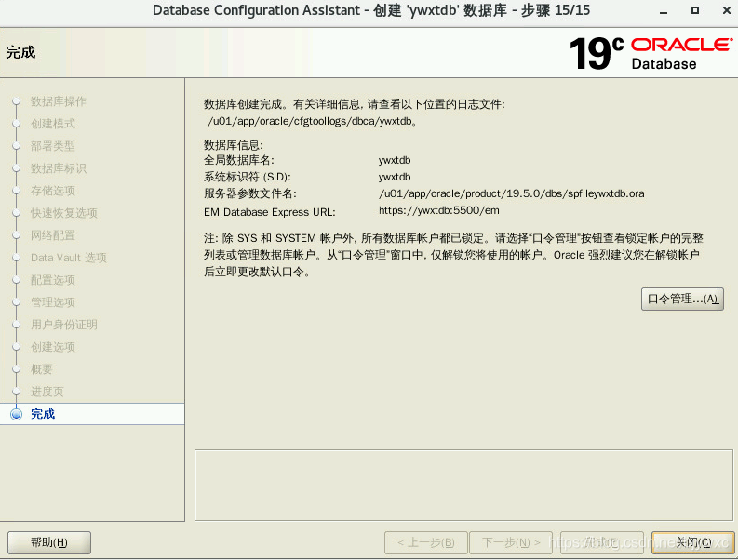
Task: Select the 用户身份证明 step in sidebar
Action: click(x=64, y=325)
